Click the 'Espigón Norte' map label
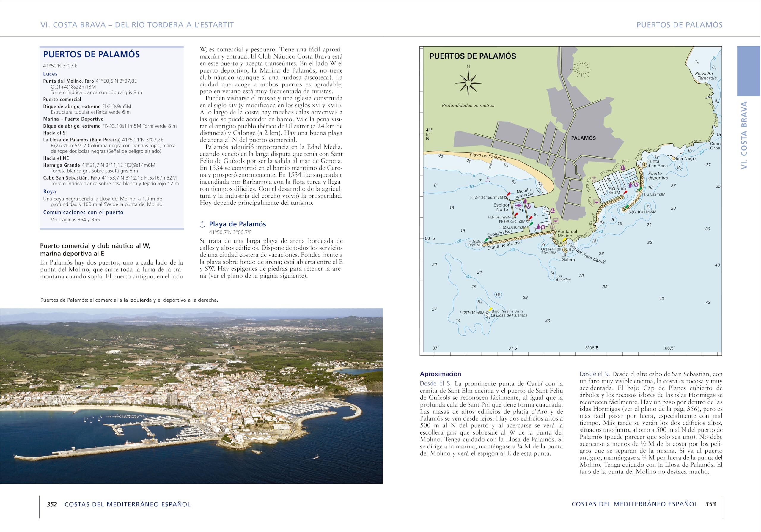 coord(502,207)
